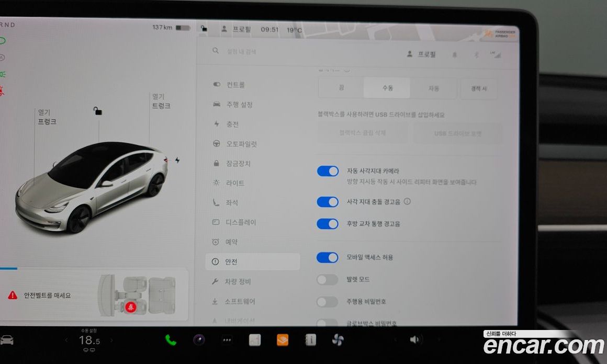Enable 발렛 모드 switch
Screen dimensions: 607x364
coord(328,280)
